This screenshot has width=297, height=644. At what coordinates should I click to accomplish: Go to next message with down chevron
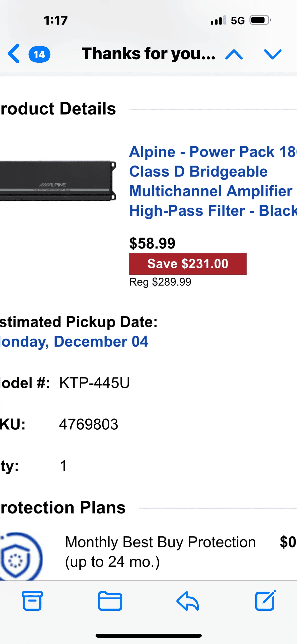[273, 54]
